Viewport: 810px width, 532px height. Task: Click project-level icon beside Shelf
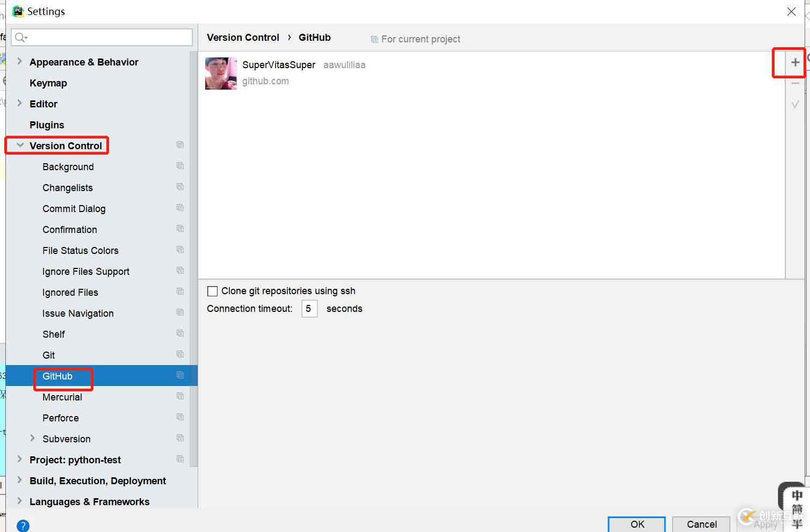[180, 333]
